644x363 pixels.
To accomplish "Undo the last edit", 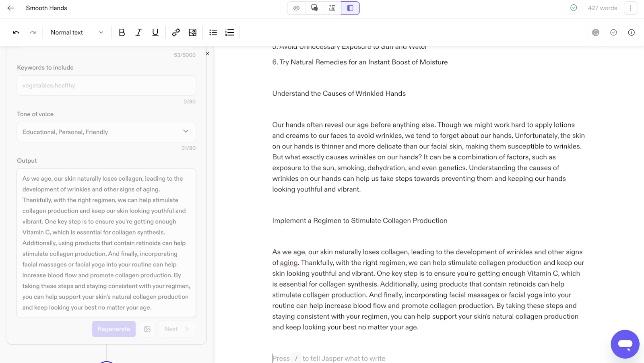I will point(16,33).
